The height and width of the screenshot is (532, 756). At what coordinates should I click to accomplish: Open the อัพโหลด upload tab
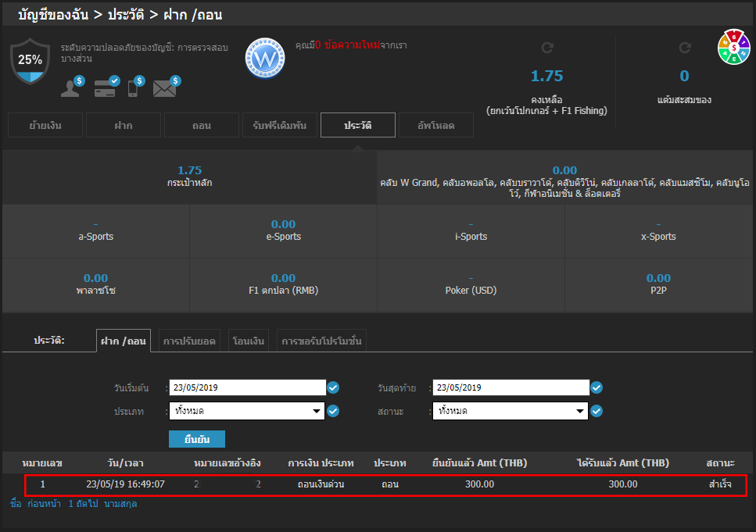click(436, 125)
